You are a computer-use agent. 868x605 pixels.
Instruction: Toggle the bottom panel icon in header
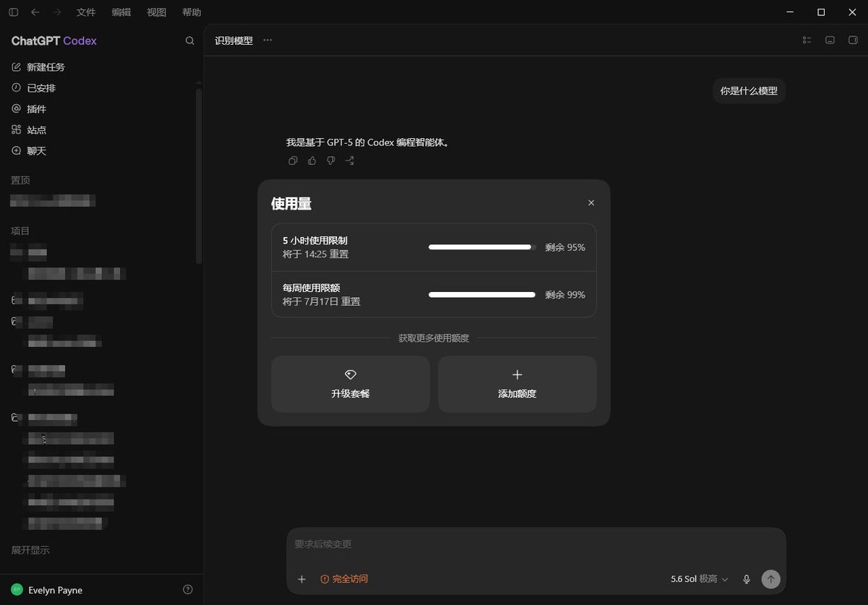pyautogui.click(x=830, y=40)
